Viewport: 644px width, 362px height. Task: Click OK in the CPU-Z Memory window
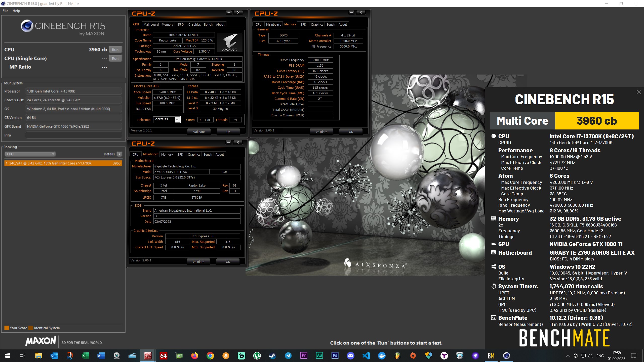(351, 132)
